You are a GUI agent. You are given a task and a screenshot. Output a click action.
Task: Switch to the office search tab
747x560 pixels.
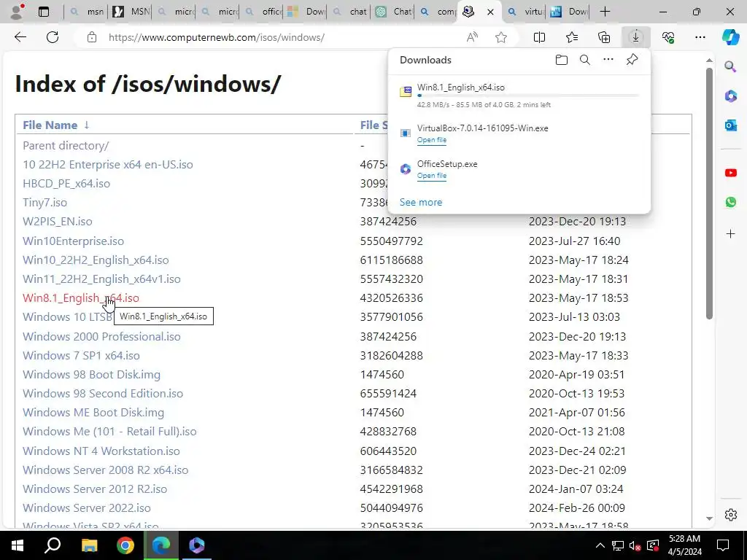pyautogui.click(x=263, y=12)
